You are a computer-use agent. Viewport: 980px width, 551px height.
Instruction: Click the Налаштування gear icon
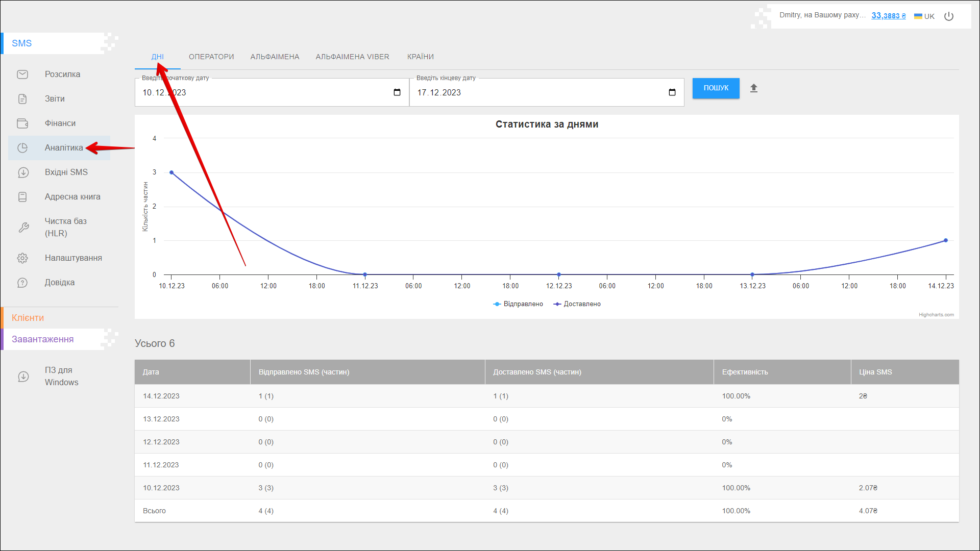tap(22, 258)
